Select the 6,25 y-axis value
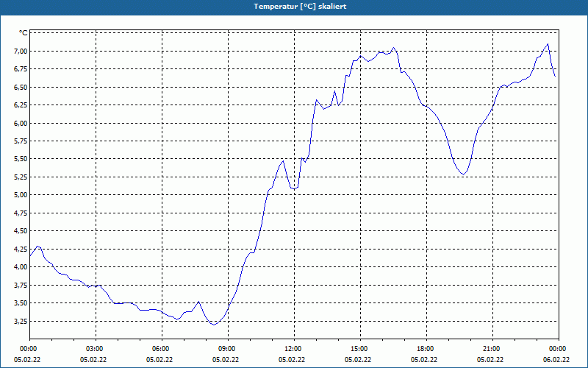This screenshot has height=368, width=588. 21,105
